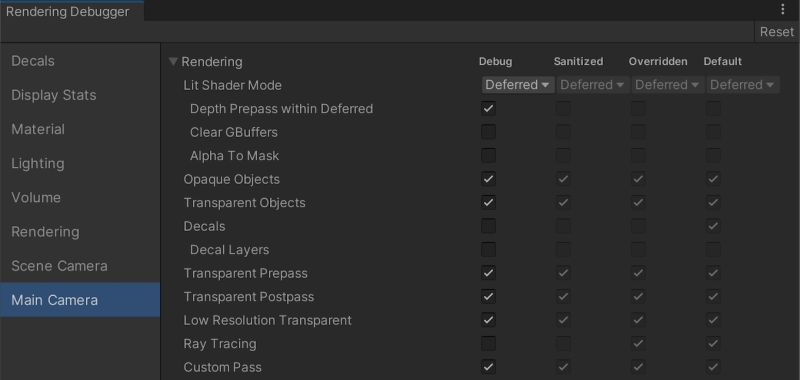The width and height of the screenshot is (800, 380).
Task: Click Default Custom Pass checkbox
Action: 713,366
